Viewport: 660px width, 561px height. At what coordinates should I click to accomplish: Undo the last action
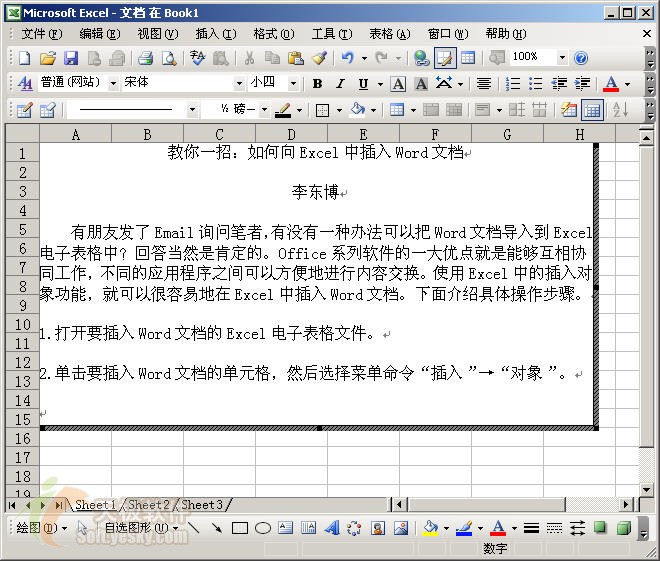(x=347, y=58)
